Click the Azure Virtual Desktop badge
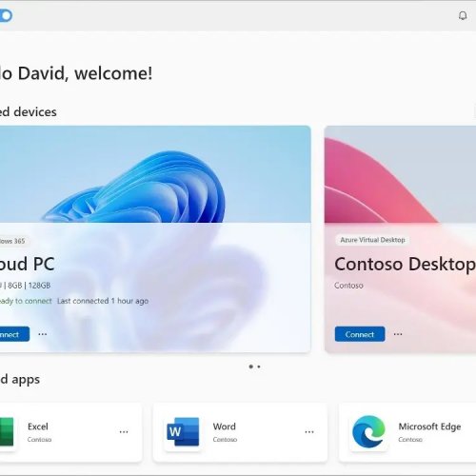 point(372,240)
